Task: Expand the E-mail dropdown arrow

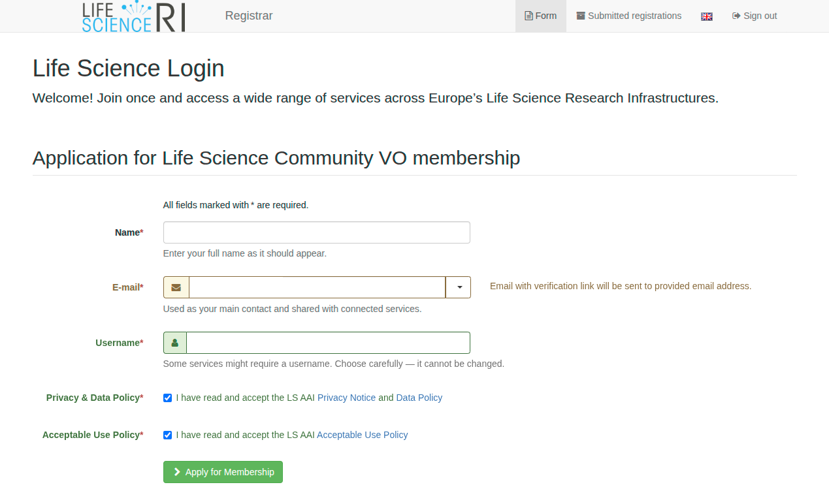Action: click(x=459, y=287)
